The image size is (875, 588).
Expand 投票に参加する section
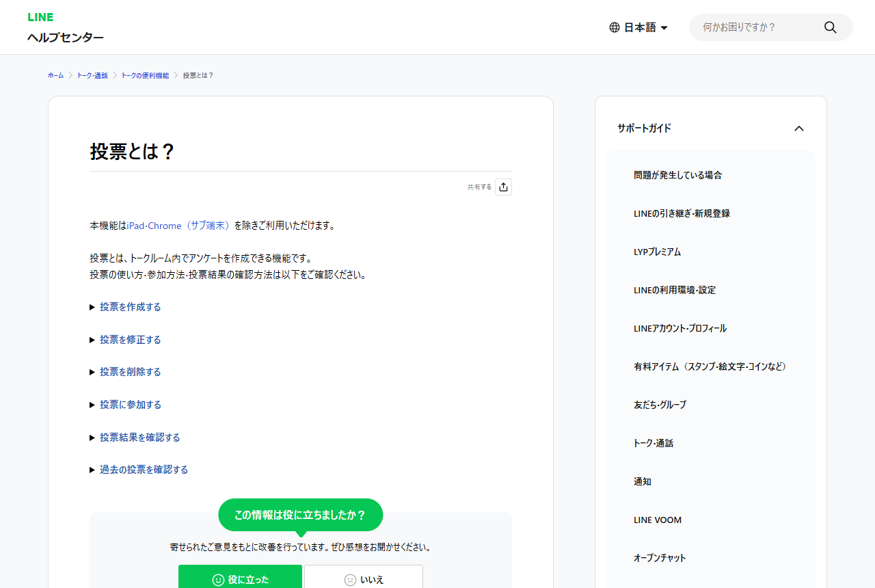click(x=131, y=405)
